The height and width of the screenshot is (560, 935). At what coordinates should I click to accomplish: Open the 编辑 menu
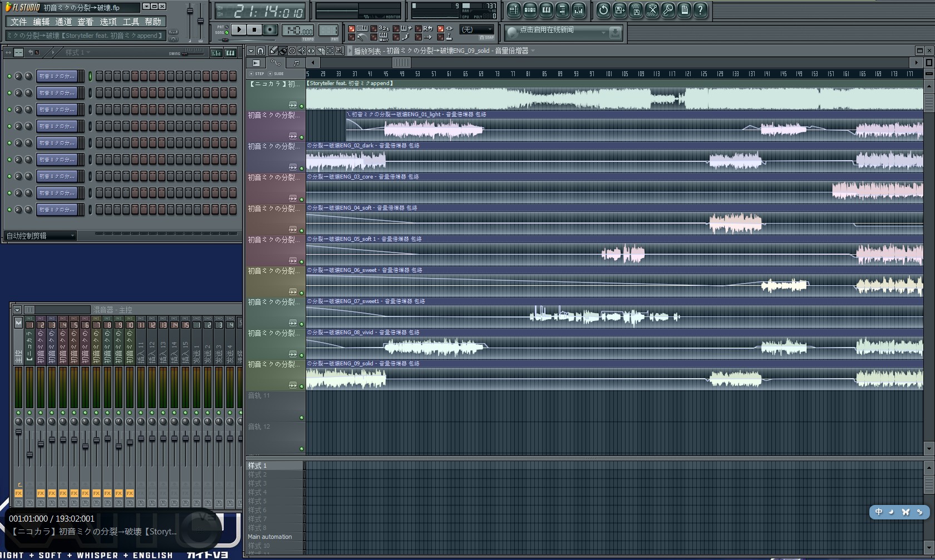coord(41,22)
